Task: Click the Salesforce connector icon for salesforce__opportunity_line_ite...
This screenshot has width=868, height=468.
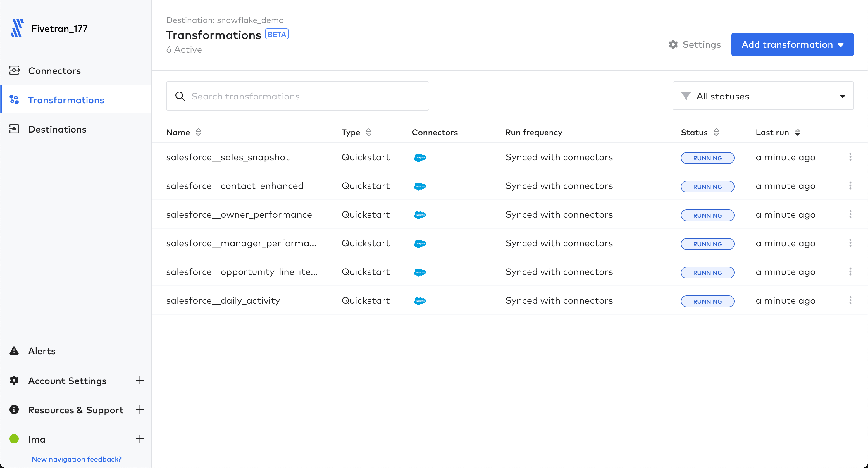Action: click(x=419, y=272)
